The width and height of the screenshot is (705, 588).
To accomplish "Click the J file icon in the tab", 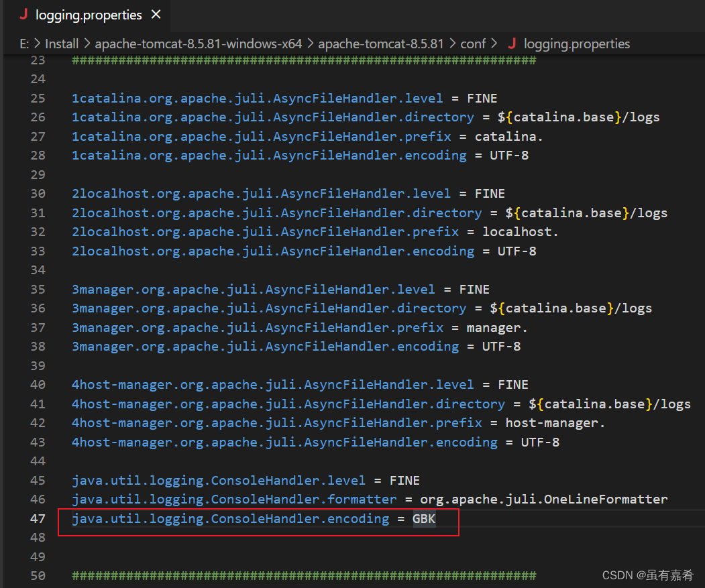I will tap(24, 15).
